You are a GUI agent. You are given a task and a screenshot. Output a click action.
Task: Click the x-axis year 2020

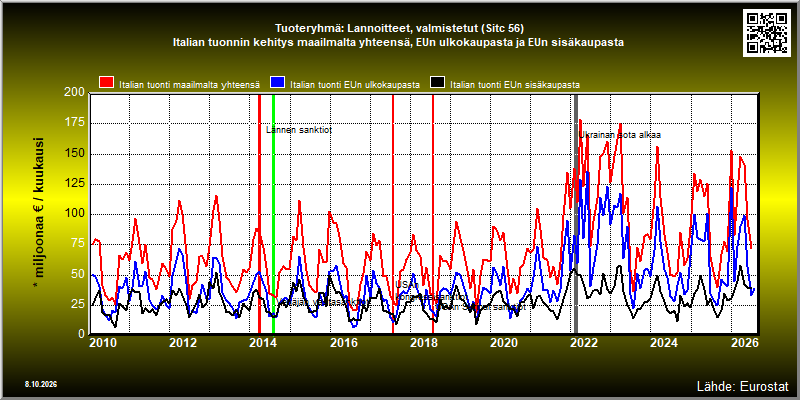(x=503, y=342)
